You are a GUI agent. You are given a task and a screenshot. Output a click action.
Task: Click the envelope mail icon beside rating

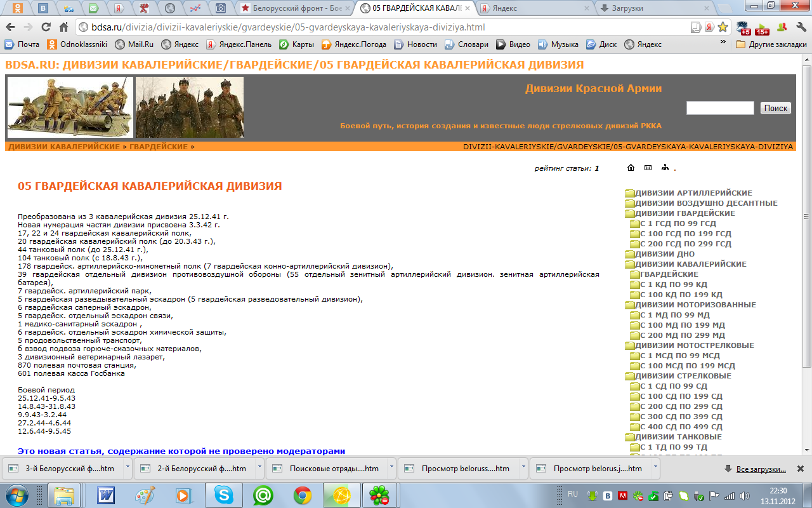coord(648,168)
